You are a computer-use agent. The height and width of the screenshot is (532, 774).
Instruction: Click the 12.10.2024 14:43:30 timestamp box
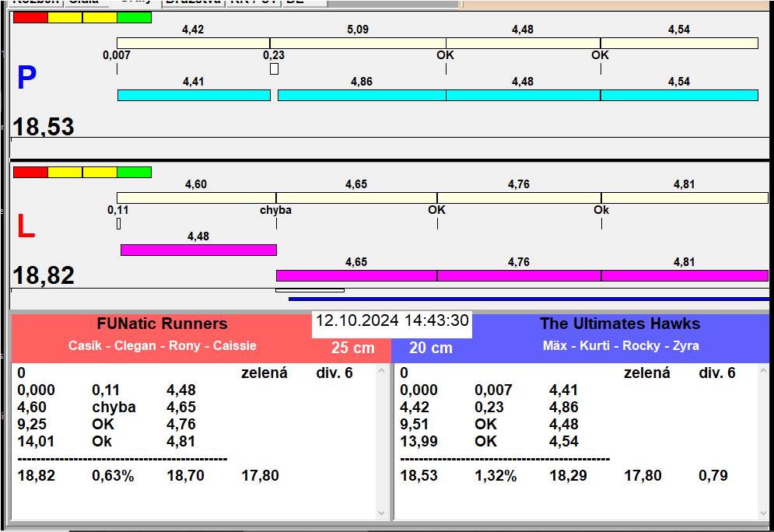pyautogui.click(x=392, y=321)
